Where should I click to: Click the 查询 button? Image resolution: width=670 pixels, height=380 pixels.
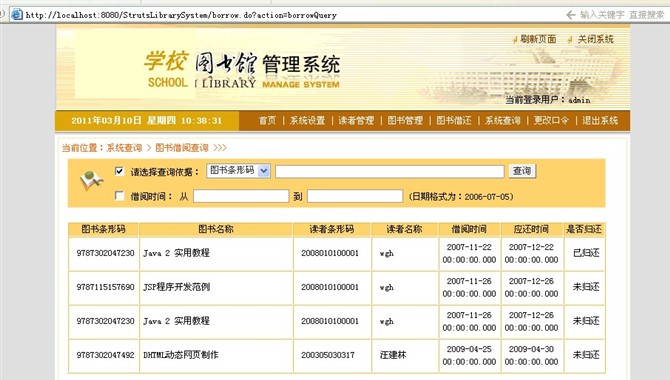click(x=522, y=171)
